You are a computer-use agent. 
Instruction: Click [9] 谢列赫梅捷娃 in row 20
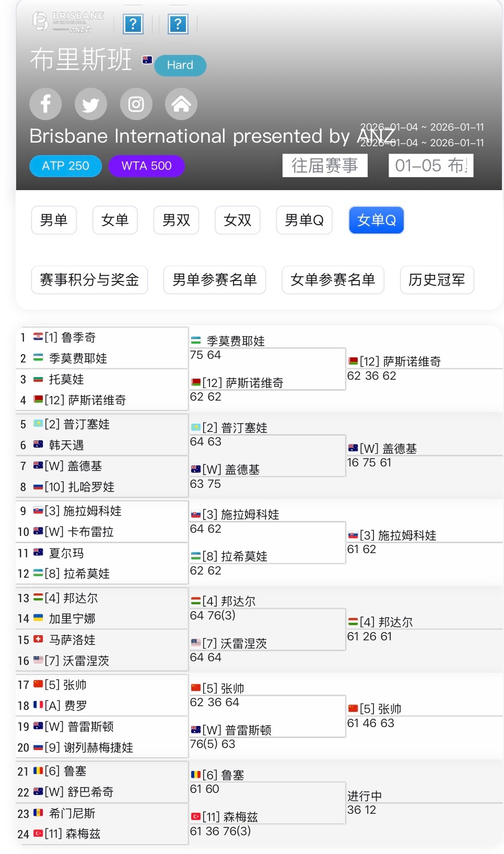click(x=89, y=747)
